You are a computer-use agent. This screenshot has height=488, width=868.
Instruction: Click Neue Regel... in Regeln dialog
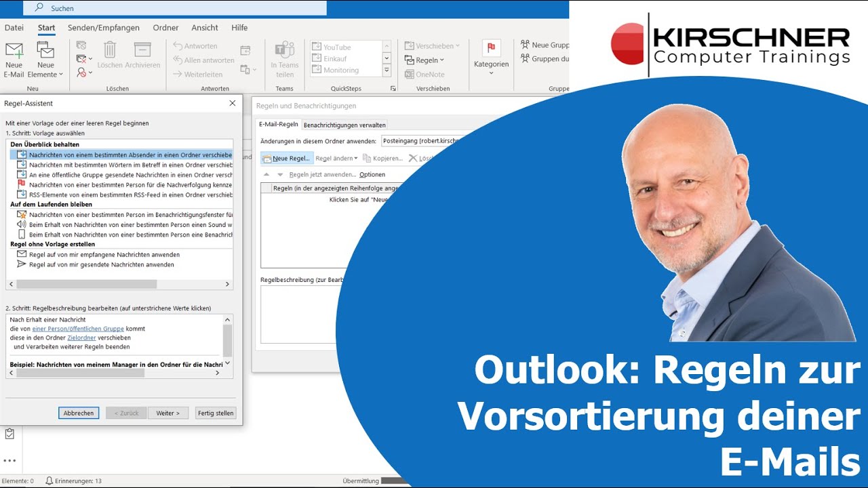(x=286, y=158)
